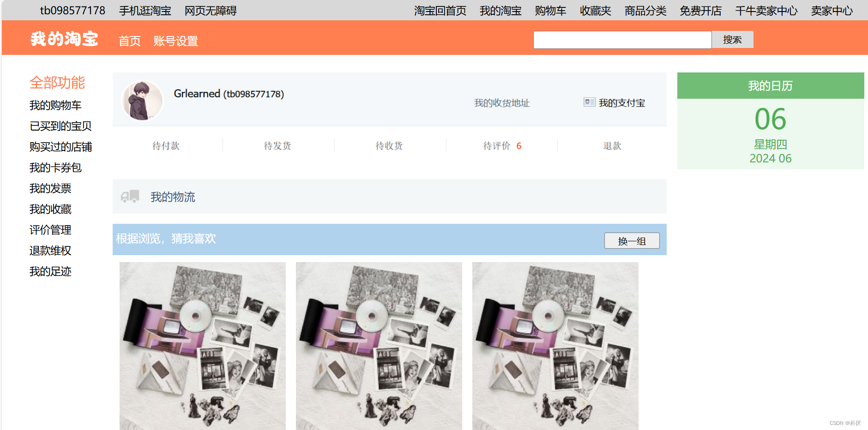Click the logistics truck icon
The image size is (868, 430).
coord(130,197)
